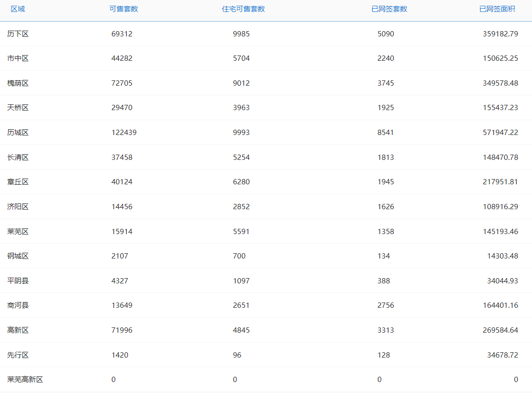The image size is (532, 393).
Task: Click 济阳区 in the table
Action: 18,207
